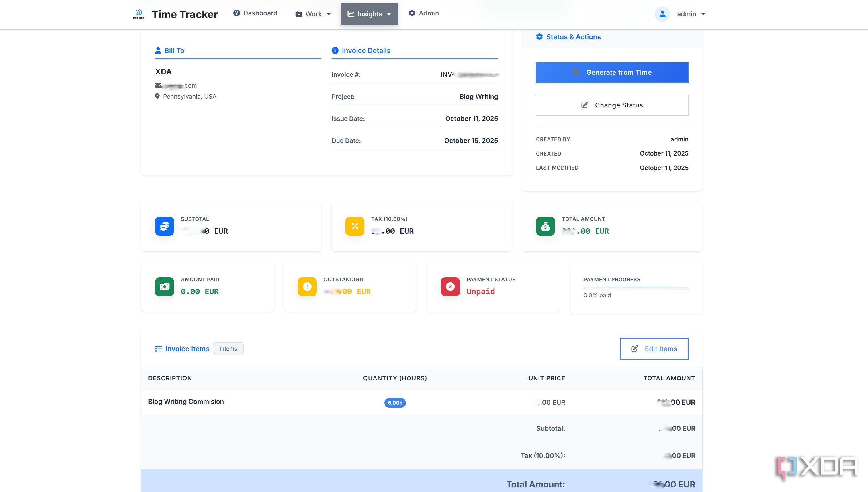Click the 6.00h quantity badge
The width and height of the screenshot is (868, 492).
coord(395,402)
